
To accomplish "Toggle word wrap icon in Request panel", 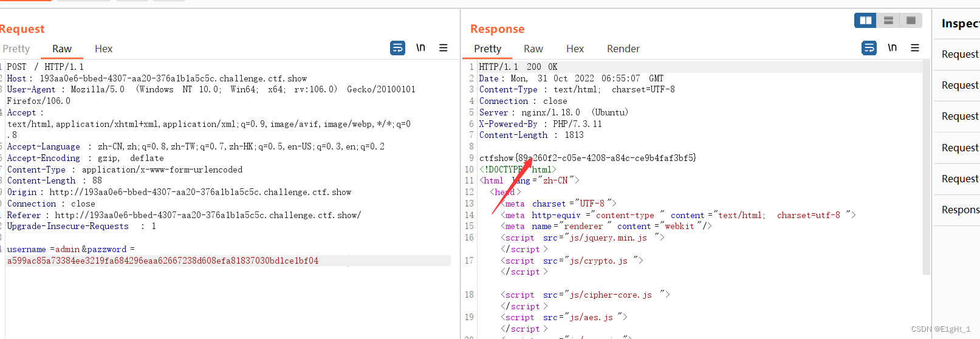I will click(x=397, y=48).
